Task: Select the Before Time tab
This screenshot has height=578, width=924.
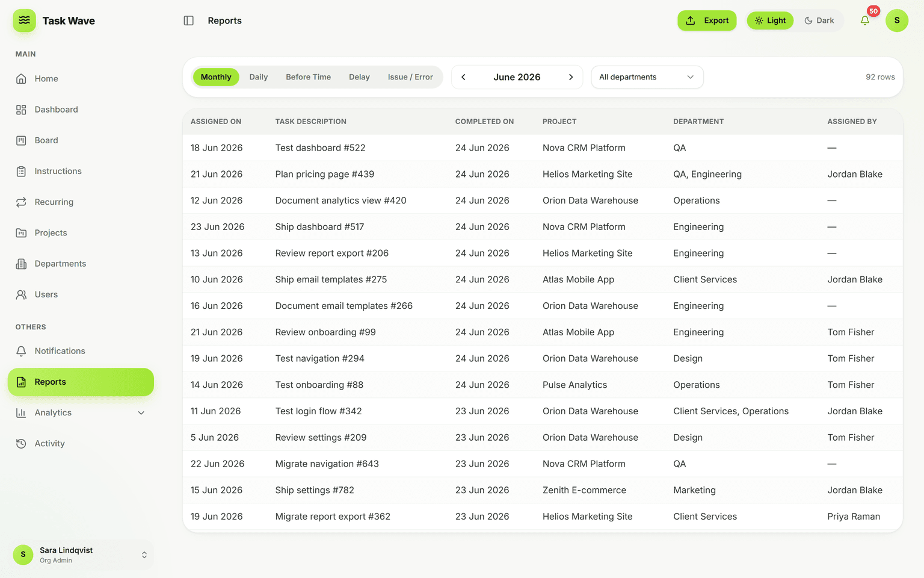Action: coord(309,77)
